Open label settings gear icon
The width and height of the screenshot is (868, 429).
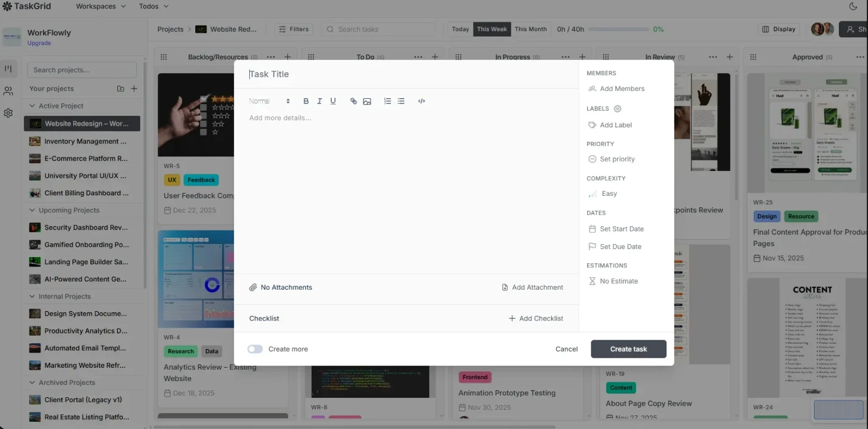617,109
